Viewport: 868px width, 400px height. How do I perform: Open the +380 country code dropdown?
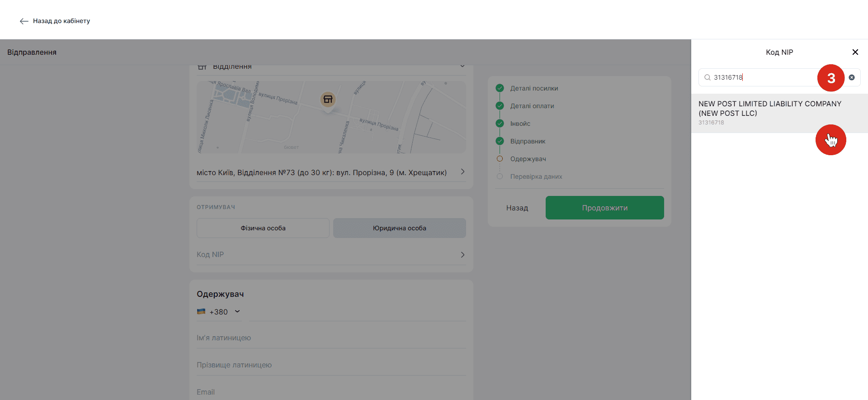[237, 312]
